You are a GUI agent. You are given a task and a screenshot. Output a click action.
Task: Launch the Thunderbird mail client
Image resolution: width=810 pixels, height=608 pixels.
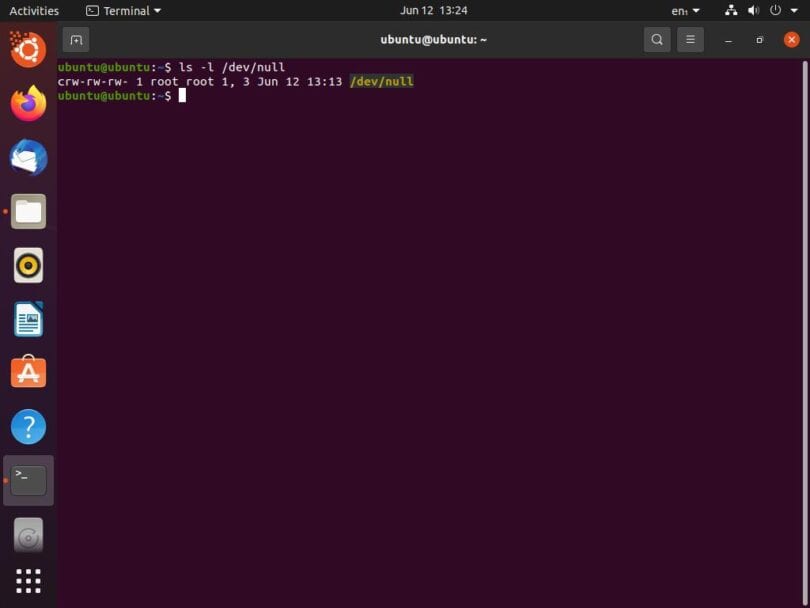pyautogui.click(x=27, y=156)
